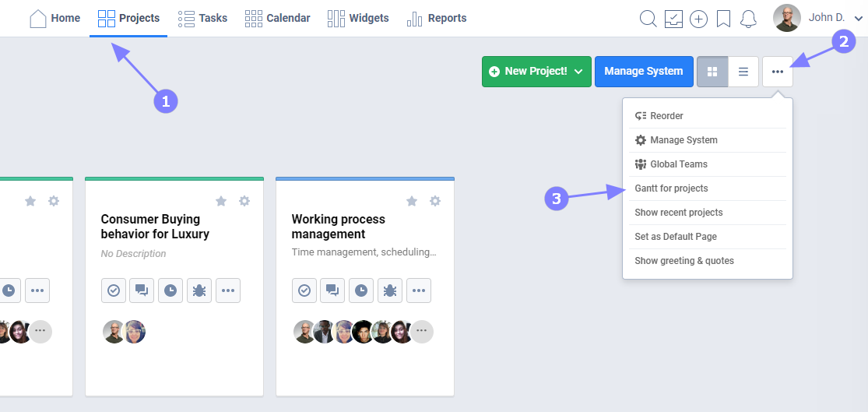
Task: Open bugs icon on Working process management
Action: 390,291
